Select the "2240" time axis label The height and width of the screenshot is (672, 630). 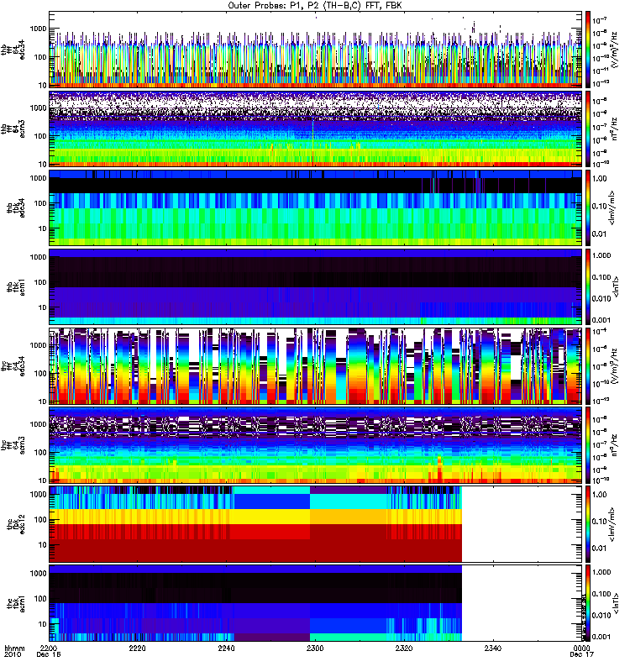[226, 648]
